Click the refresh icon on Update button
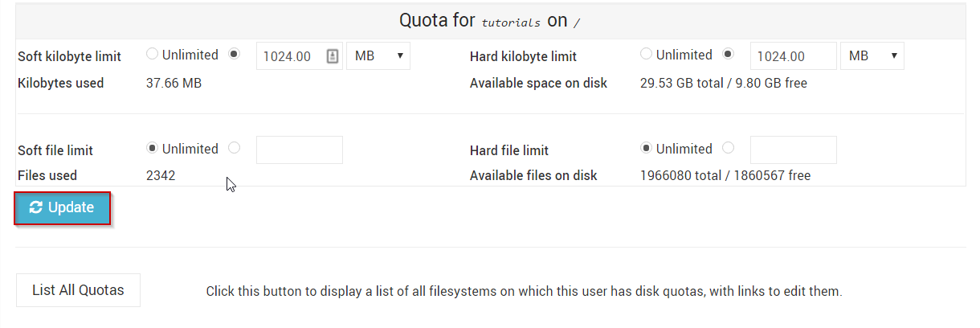 [35, 207]
